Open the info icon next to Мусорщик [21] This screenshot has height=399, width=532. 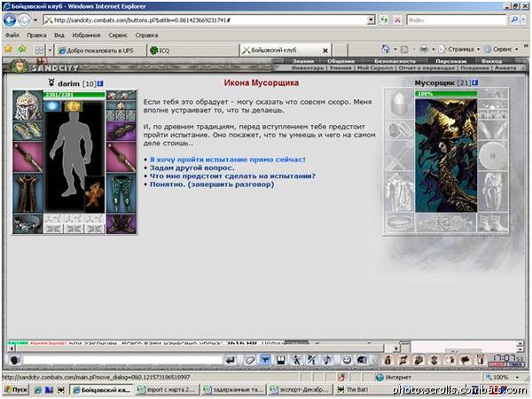coord(475,82)
